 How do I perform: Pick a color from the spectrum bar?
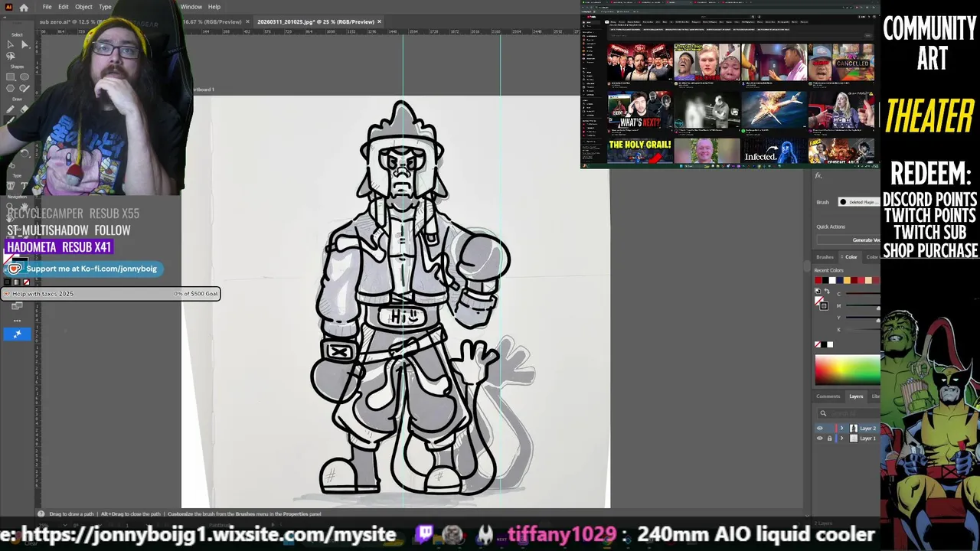click(848, 370)
